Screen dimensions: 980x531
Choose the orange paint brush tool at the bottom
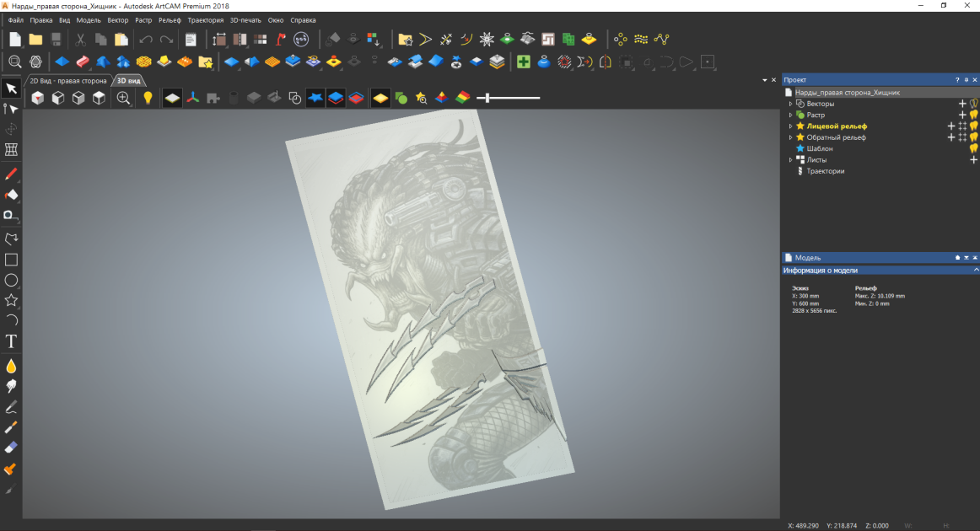coord(11,469)
